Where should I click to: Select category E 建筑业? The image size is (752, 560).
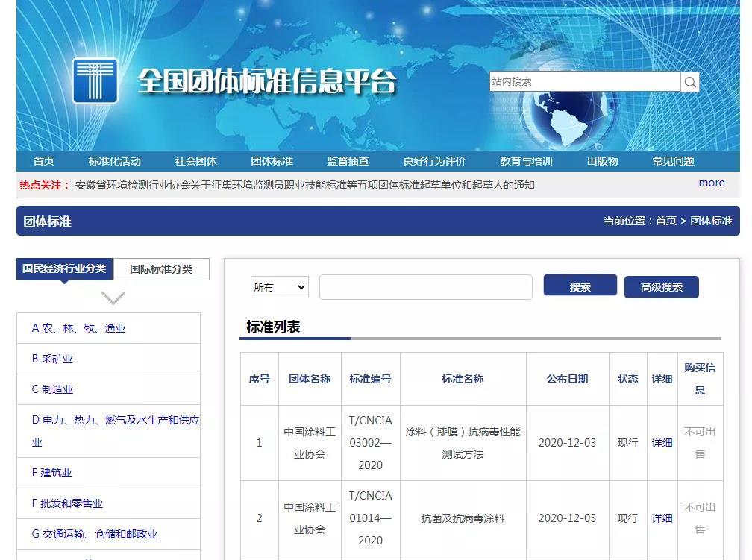click(51, 473)
